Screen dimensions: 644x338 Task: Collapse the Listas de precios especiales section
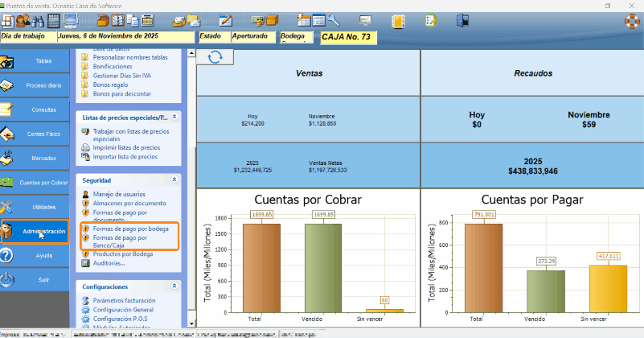(x=174, y=117)
